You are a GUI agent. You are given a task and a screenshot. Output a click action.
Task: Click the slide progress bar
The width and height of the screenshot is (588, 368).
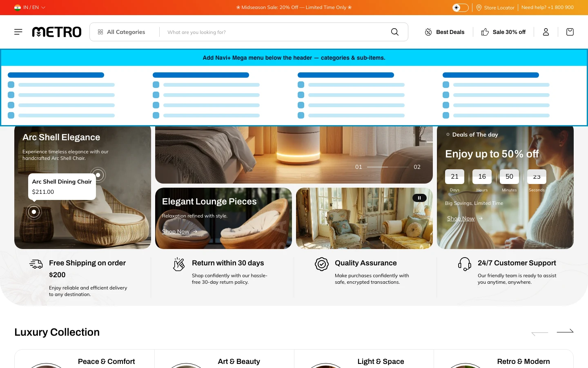388,167
